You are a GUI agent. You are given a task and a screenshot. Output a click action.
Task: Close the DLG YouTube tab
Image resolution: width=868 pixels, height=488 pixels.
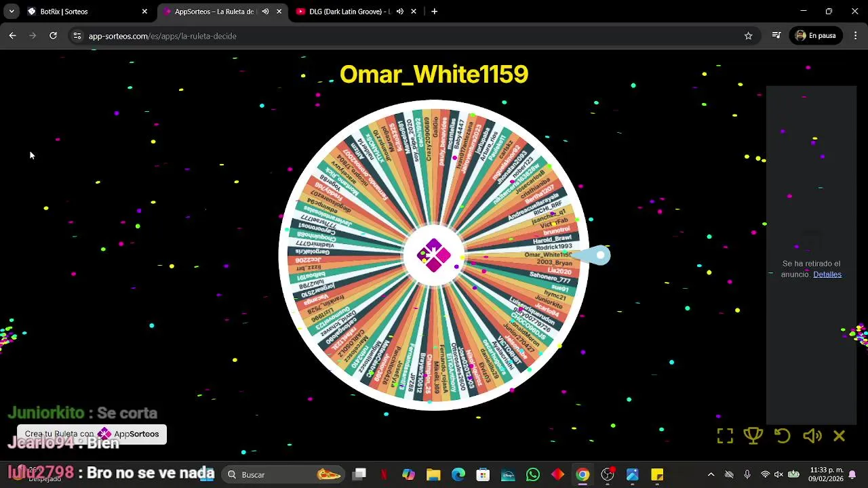414,12
